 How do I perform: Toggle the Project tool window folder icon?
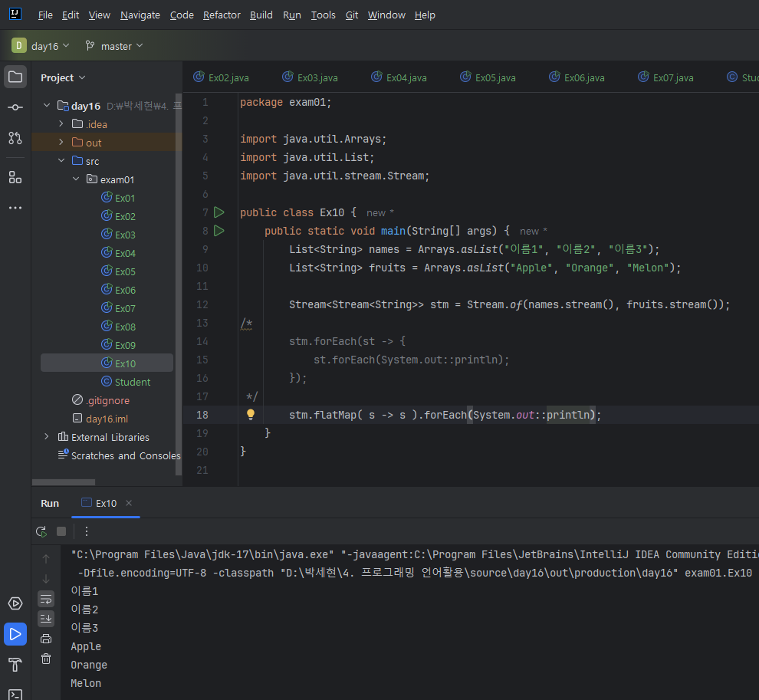pyautogui.click(x=15, y=77)
